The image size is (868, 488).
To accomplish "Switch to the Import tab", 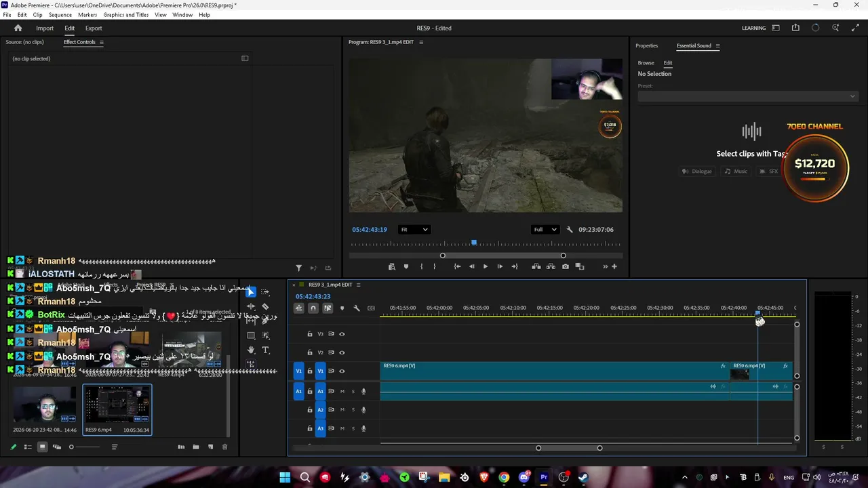I will 45,28.
